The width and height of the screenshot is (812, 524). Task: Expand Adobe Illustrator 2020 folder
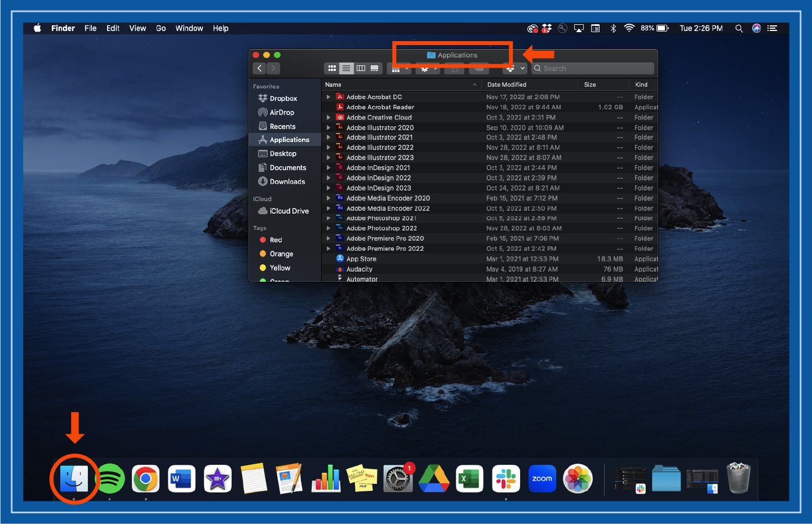click(329, 127)
